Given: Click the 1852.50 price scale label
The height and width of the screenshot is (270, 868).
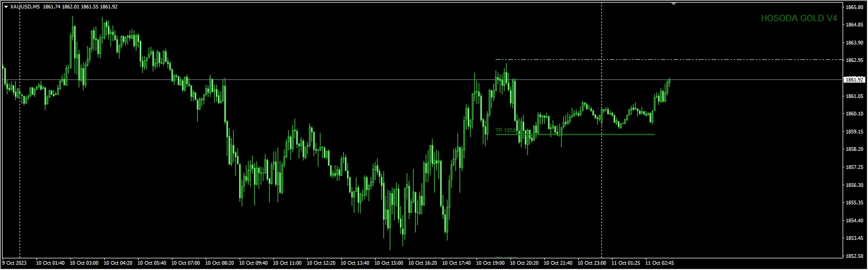Looking at the screenshot, I should coord(855,256).
